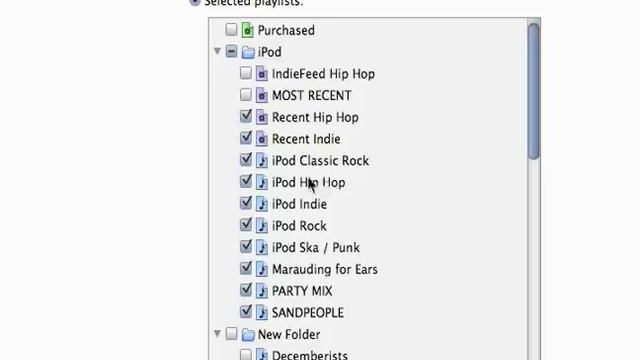
Task: Select the SANDPEOPLE label
Action: coord(308,313)
